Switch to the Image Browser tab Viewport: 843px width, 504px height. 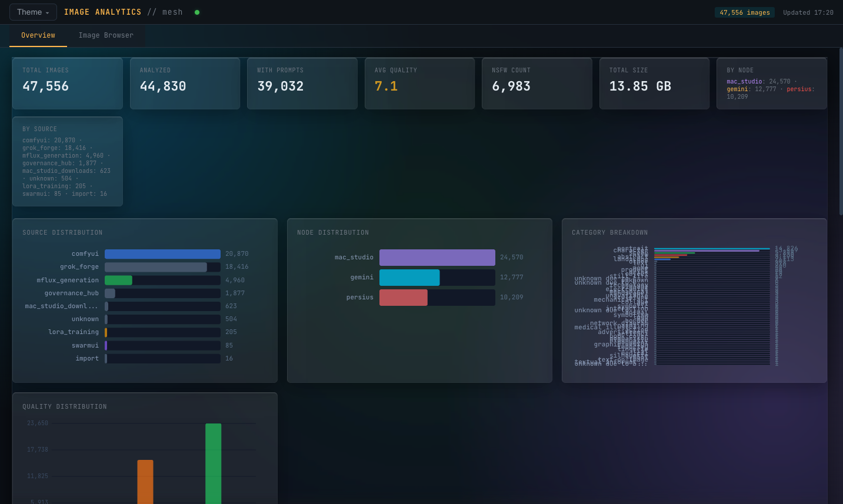click(106, 36)
